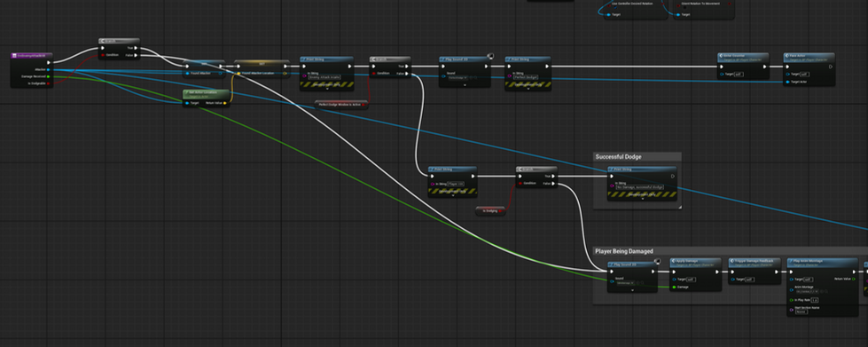Expand the Perfect Dodge Print String node options

tap(528, 88)
